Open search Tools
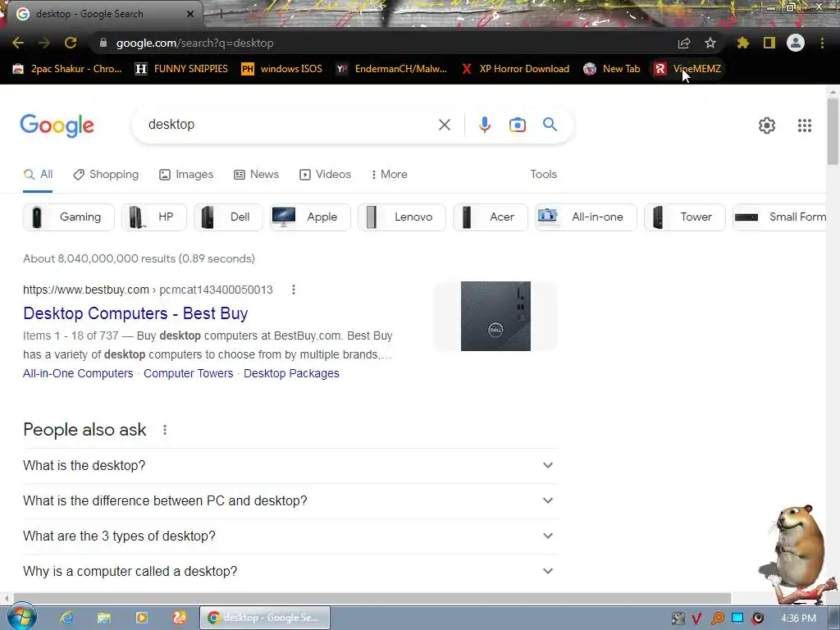This screenshot has width=840, height=630. pyautogui.click(x=543, y=175)
